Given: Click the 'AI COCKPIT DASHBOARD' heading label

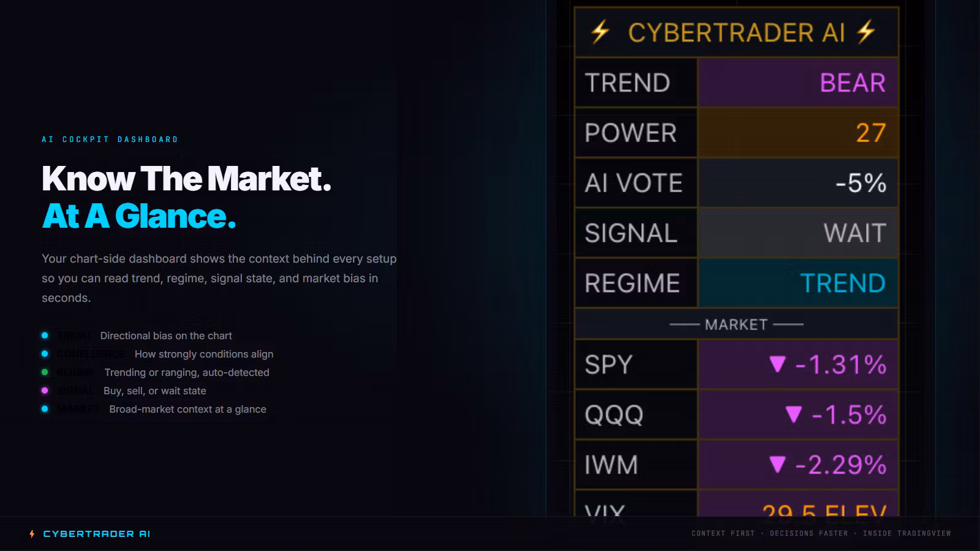Looking at the screenshot, I should click(110, 140).
